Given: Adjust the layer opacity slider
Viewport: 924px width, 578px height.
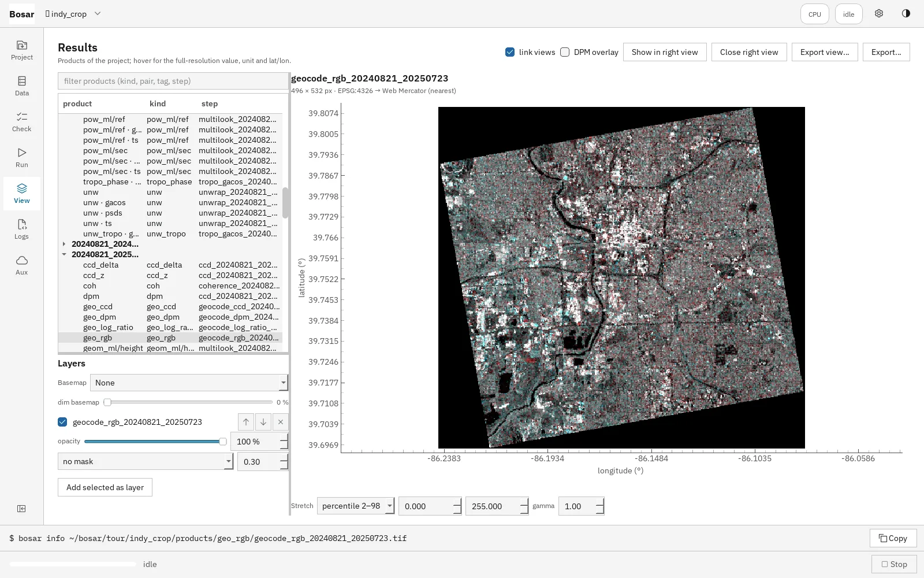Looking at the screenshot, I should coord(155,442).
